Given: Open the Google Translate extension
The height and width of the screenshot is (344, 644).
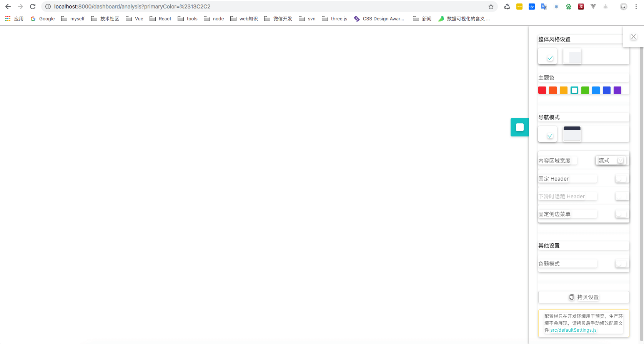Looking at the screenshot, I should (544, 7).
